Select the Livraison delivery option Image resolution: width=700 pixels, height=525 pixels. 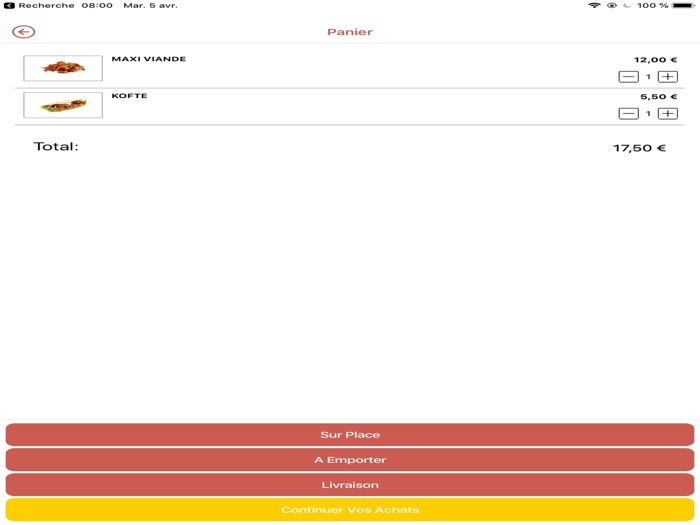coord(350,485)
